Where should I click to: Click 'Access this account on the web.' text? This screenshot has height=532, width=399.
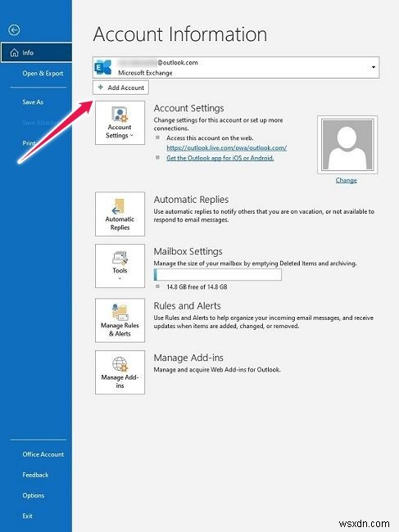210,138
